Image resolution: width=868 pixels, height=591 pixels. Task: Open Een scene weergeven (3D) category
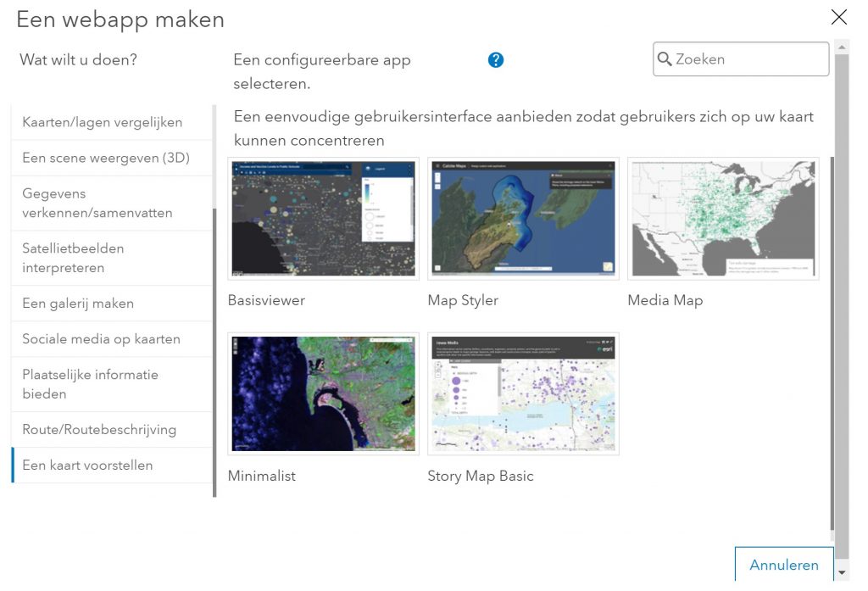coord(106,158)
